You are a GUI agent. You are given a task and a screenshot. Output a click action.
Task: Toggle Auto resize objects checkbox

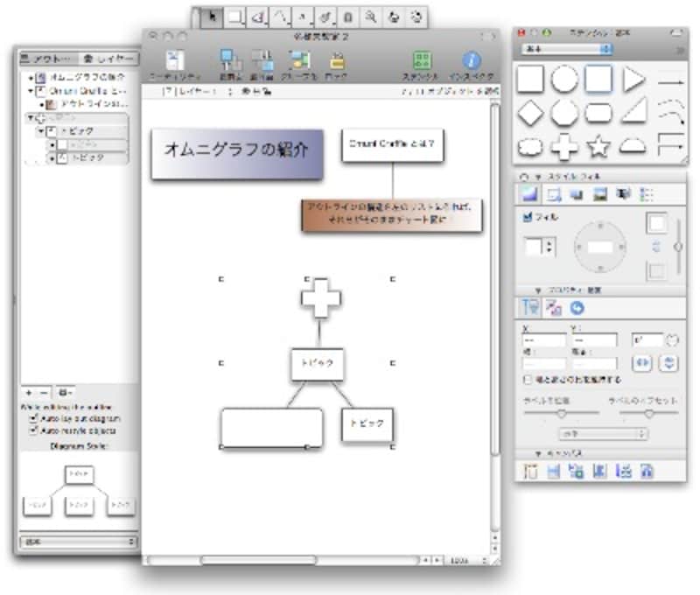pyautogui.click(x=33, y=430)
